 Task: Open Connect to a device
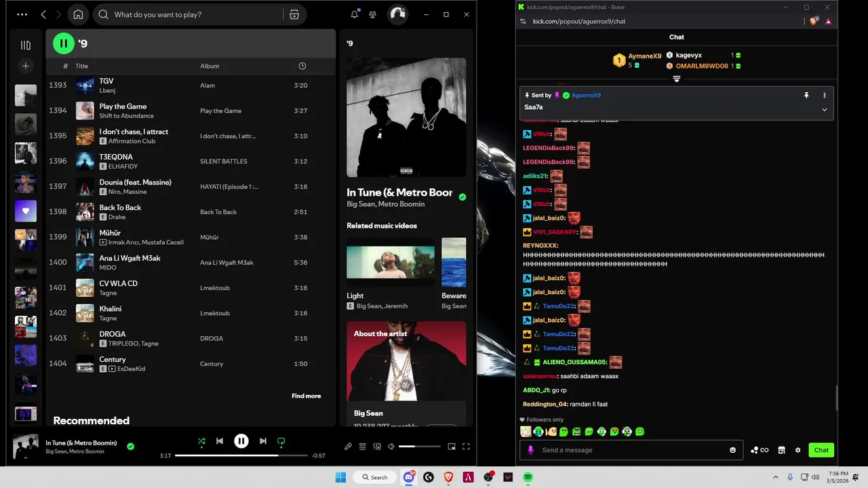click(x=377, y=447)
